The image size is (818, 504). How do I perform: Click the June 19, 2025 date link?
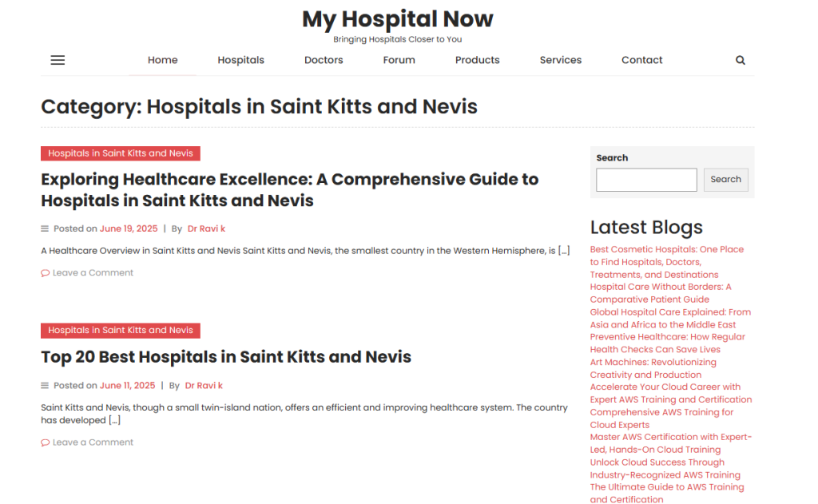[x=129, y=228]
